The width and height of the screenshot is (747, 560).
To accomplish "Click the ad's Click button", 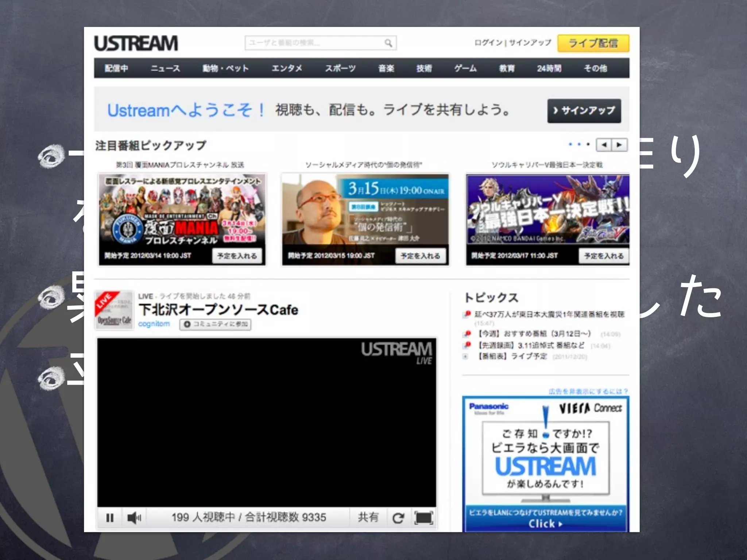I will click(x=546, y=524).
